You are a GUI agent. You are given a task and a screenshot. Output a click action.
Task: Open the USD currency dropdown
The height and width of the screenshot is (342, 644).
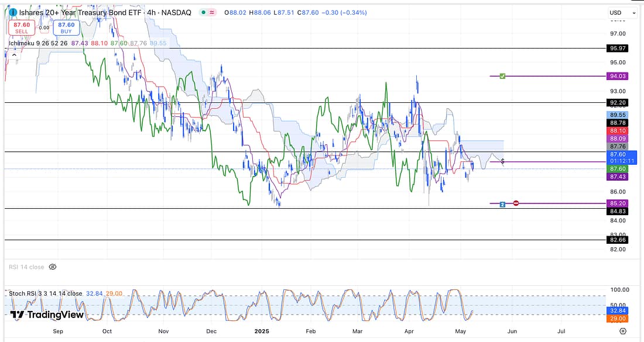[x=622, y=12]
